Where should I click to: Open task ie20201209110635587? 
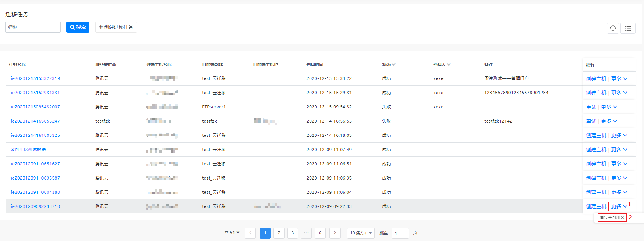click(35, 178)
